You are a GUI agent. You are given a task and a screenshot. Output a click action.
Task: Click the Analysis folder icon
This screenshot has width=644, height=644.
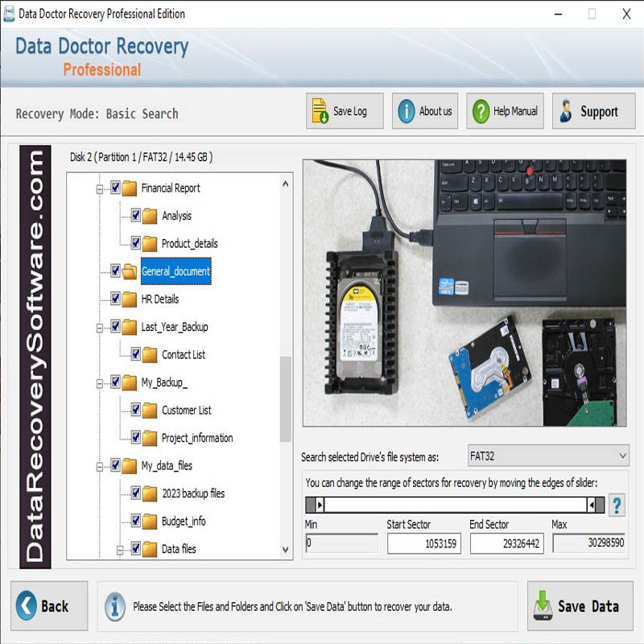[x=150, y=216]
